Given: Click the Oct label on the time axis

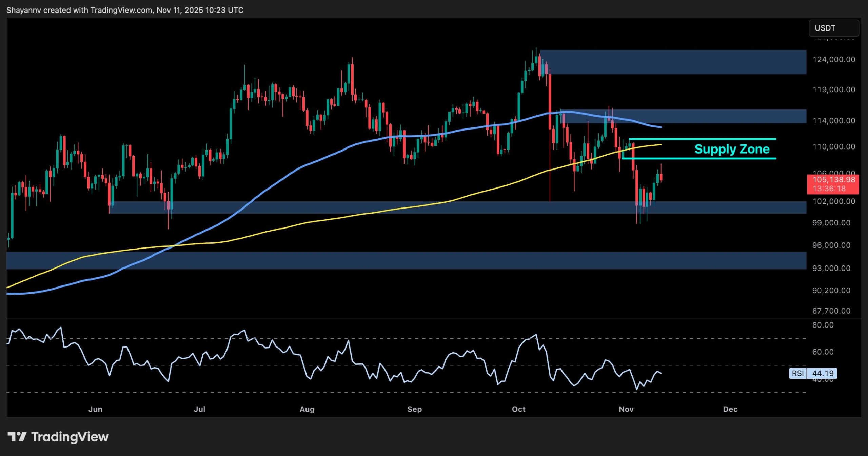Looking at the screenshot, I should 518,409.
